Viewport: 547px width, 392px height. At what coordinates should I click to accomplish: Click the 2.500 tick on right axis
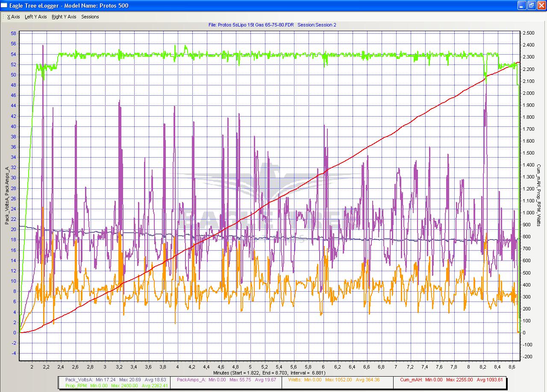529,33
